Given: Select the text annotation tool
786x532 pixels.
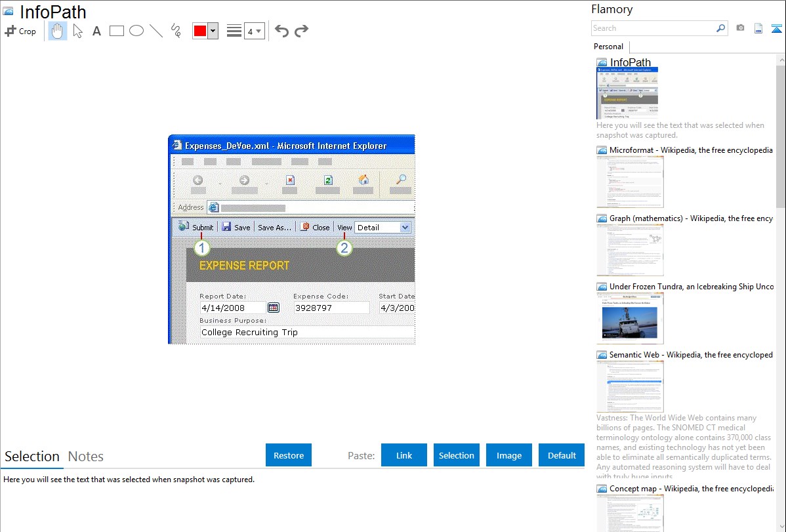Looking at the screenshot, I should coord(96,31).
